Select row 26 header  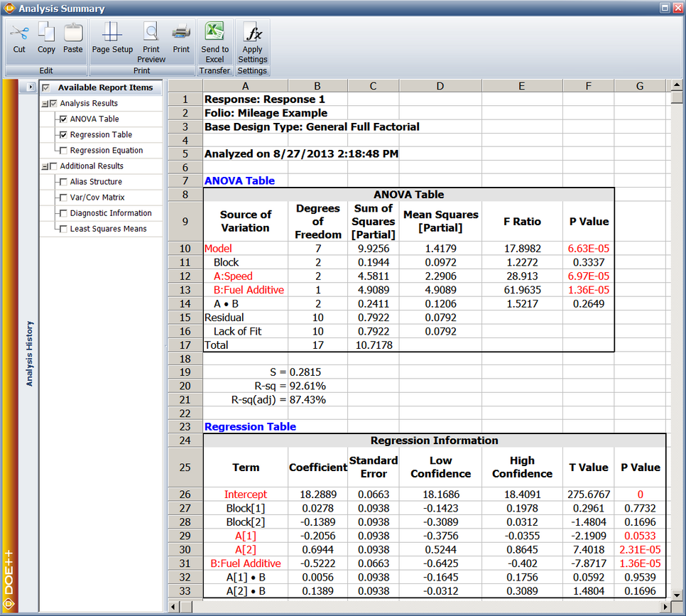pyautogui.click(x=185, y=495)
